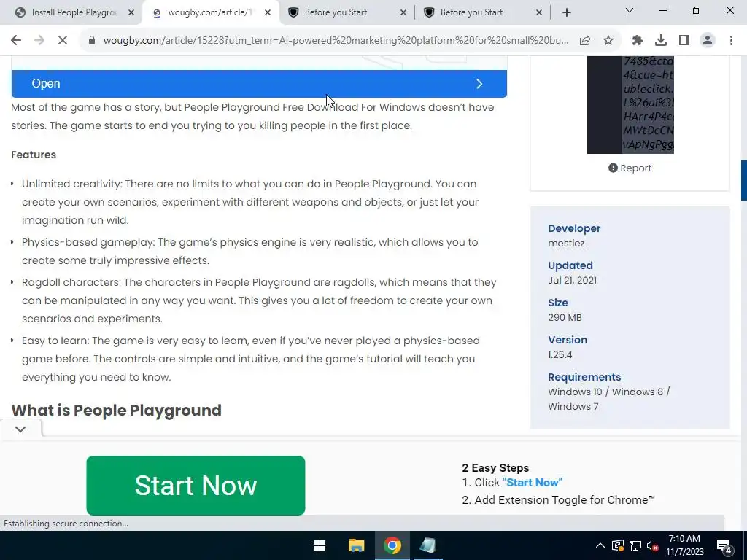Open the Extensions puzzle icon

638,41
